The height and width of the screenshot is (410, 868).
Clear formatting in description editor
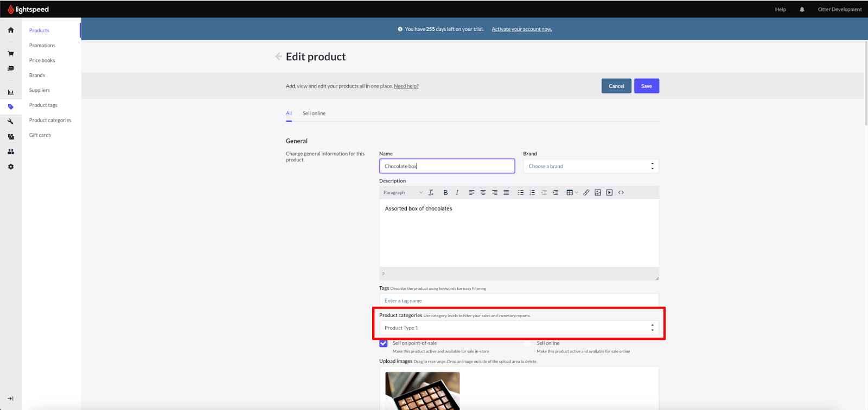(x=431, y=192)
